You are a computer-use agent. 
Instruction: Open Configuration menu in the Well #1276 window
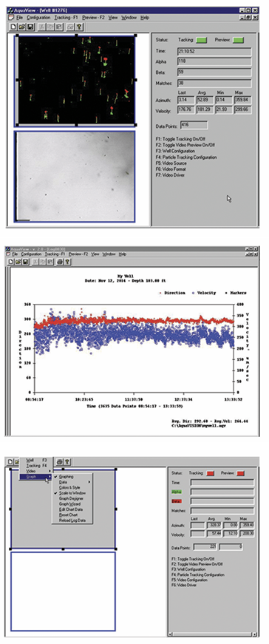click(38, 18)
